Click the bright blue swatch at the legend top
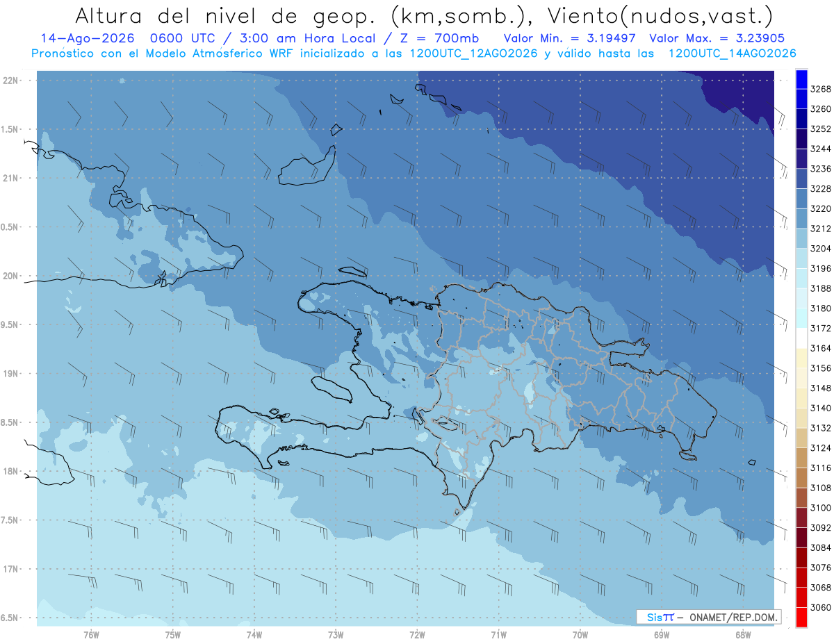Viewport: 834px width, 644px height. pos(801,79)
